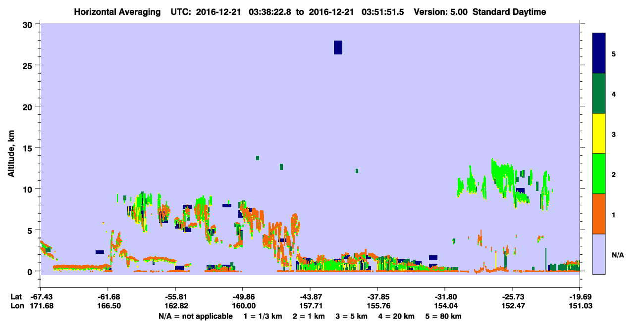Screen dimensions: 644x330
Task: Click the latitude value -49.86
Action: click(x=243, y=297)
